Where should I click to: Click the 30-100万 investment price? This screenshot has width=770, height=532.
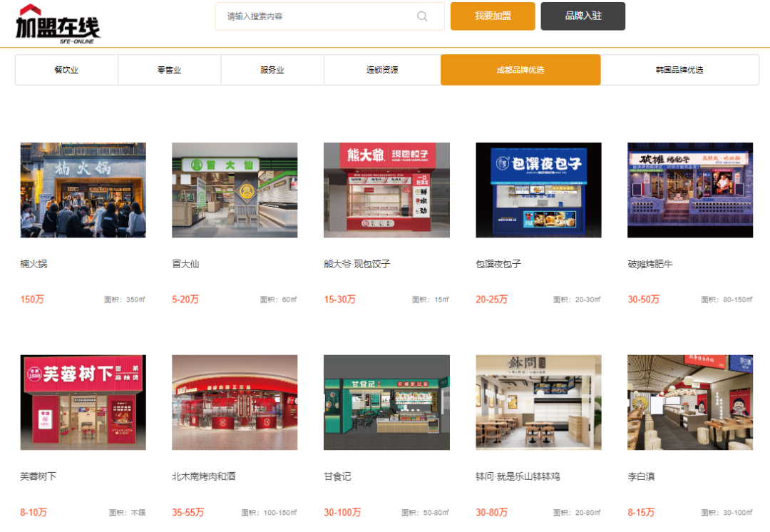click(x=342, y=512)
